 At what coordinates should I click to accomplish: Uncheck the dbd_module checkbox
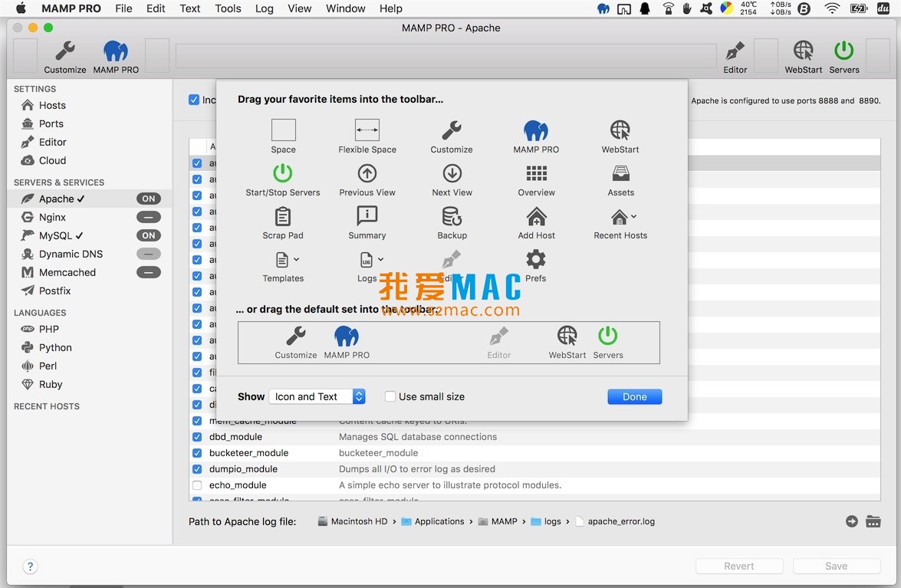point(197,436)
